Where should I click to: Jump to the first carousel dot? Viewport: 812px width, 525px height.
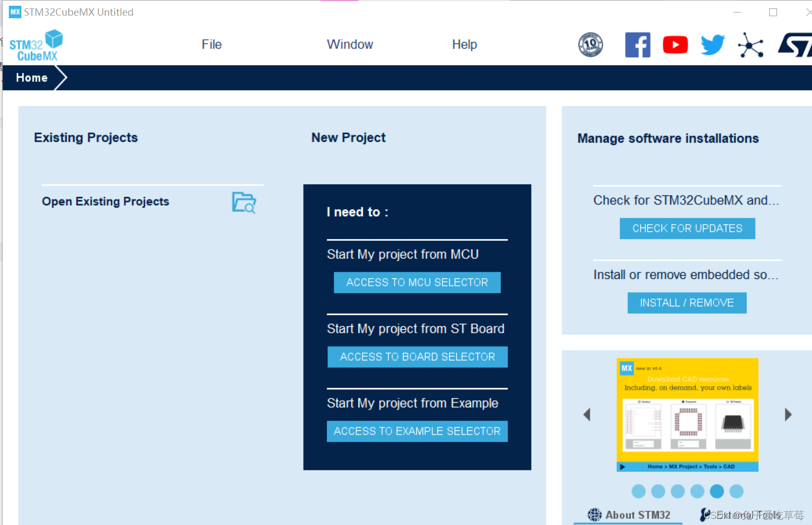tap(639, 491)
